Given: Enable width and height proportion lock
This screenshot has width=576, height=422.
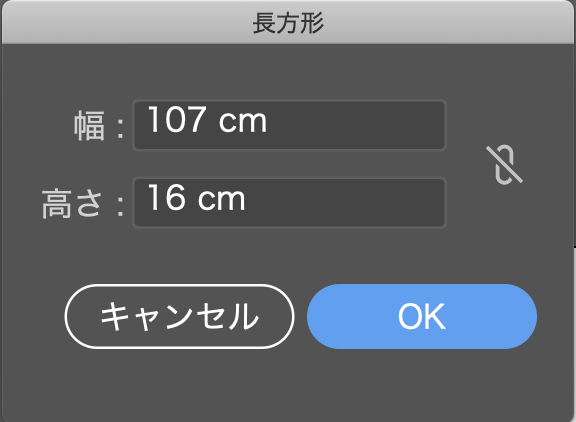Looking at the screenshot, I should (504, 164).
